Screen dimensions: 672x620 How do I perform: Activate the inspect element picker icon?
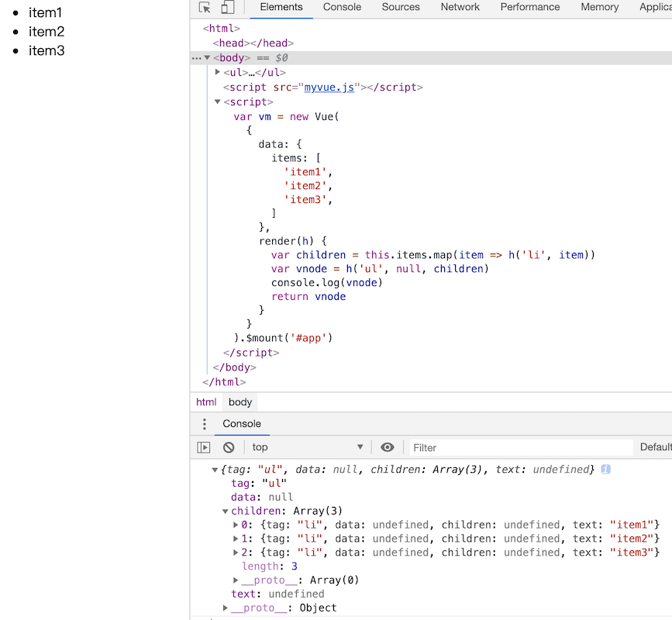(x=205, y=7)
